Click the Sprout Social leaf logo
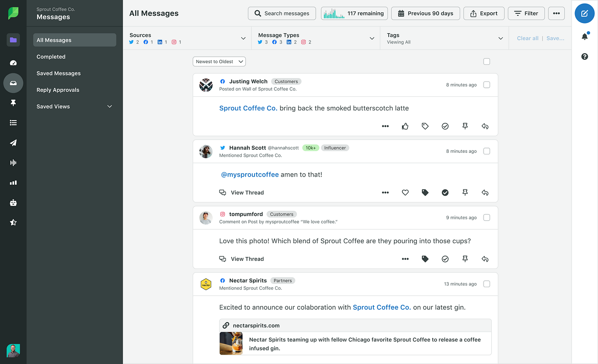The width and height of the screenshot is (598, 364). click(x=13, y=13)
